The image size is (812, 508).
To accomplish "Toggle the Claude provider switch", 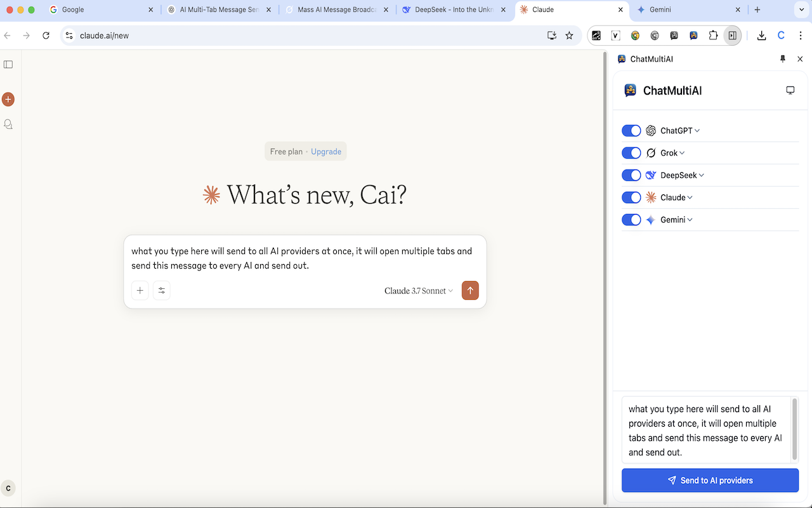I will [x=631, y=197].
